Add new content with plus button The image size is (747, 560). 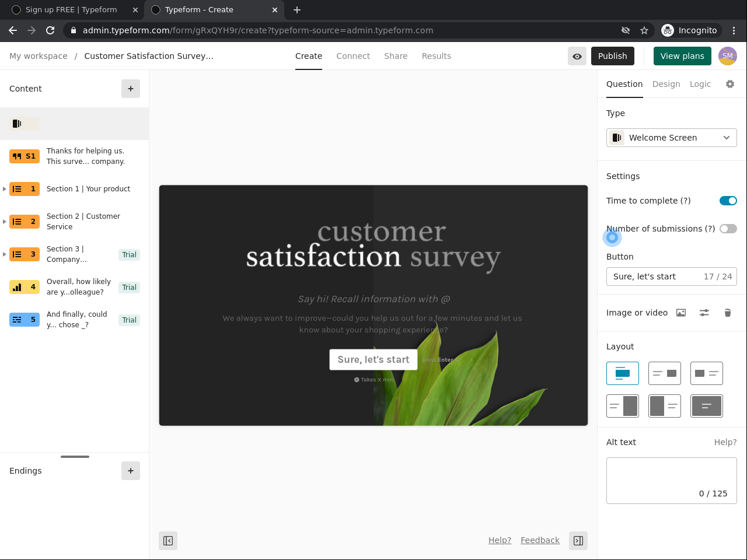(131, 89)
